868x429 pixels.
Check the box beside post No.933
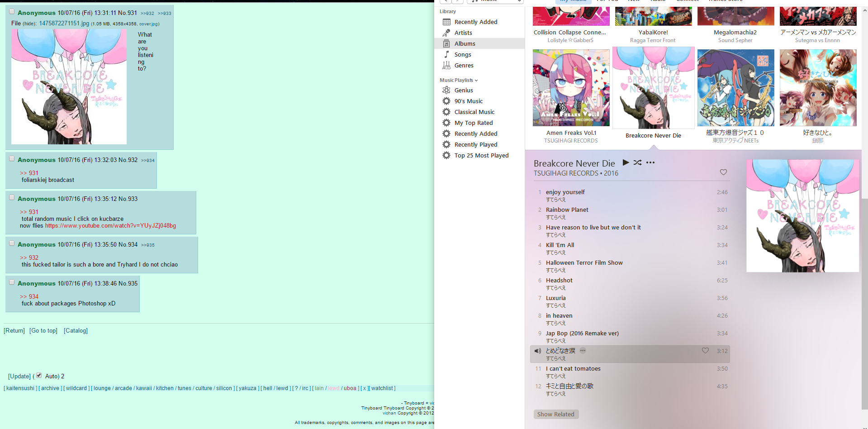[12, 198]
